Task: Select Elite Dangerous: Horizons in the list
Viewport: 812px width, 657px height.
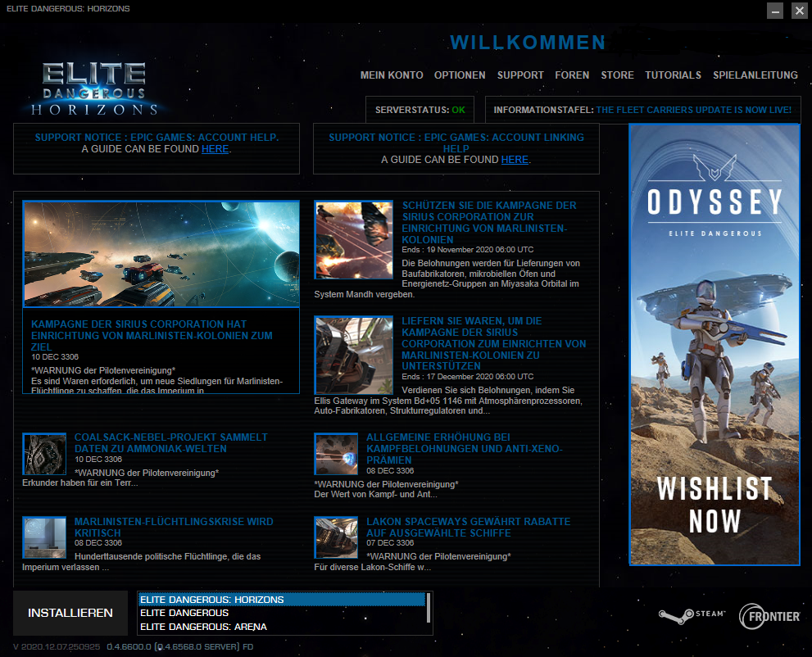Action: pyautogui.click(x=282, y=600)
